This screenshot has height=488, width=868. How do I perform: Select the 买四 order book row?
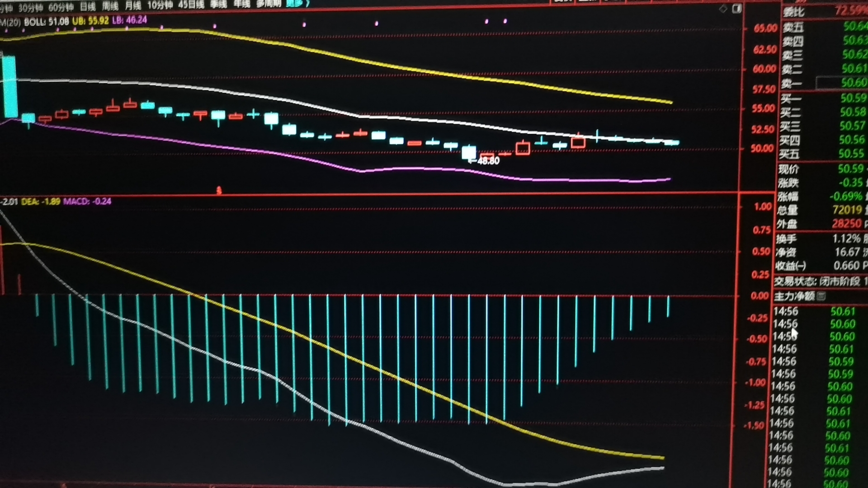[823, 140]
